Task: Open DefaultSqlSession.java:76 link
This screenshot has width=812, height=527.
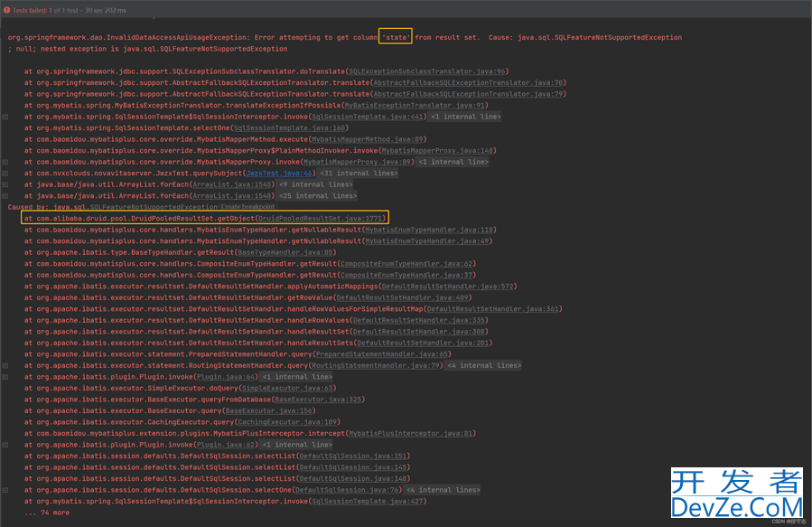Action: [x=347, y=490]
